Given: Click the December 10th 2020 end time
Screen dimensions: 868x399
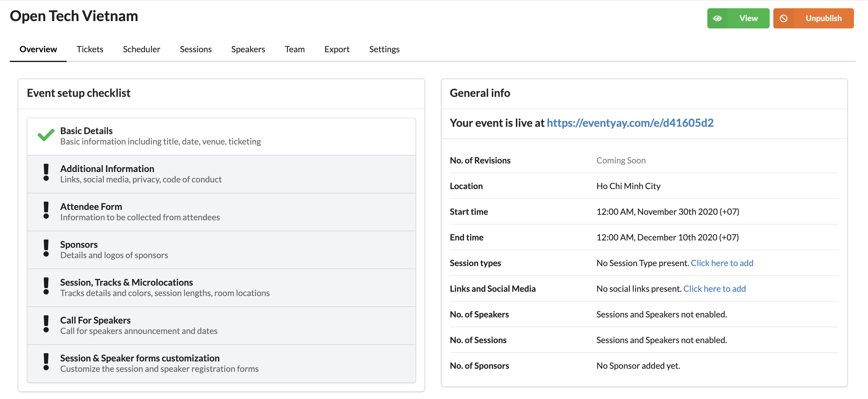Looking at the screenshot, I should 668,237.
